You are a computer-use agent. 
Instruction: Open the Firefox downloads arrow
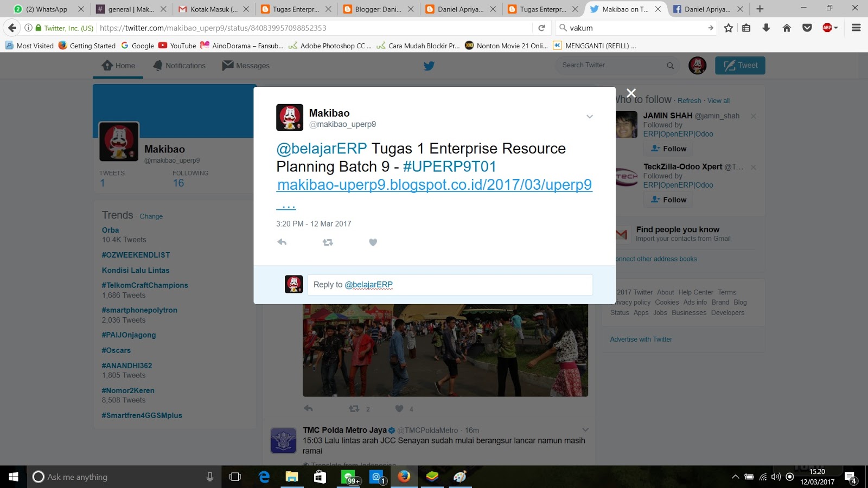(766, 28)
